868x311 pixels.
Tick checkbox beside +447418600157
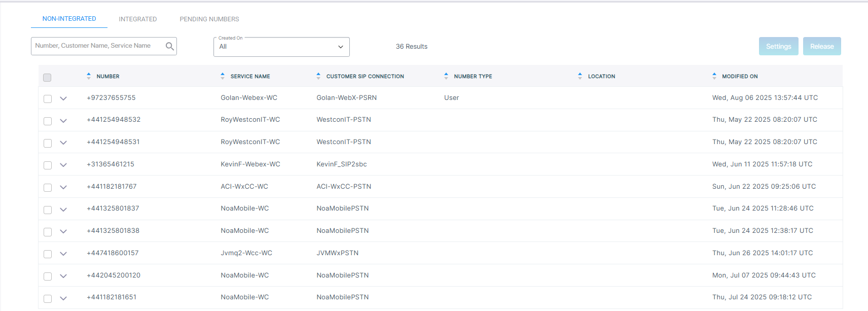pos(48,254)
